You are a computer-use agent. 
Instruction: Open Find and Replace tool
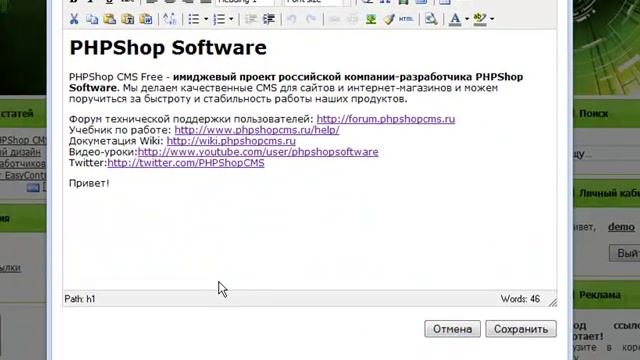pos(170,19)
